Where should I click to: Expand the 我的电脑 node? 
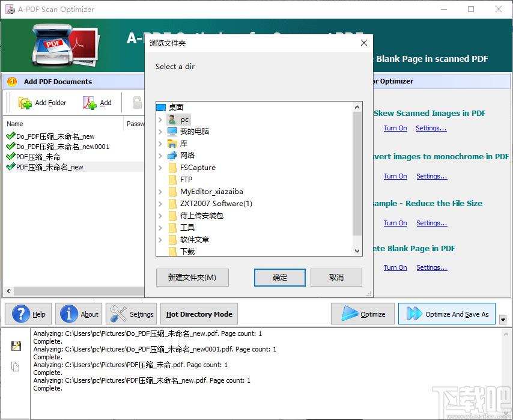(160, 132)
